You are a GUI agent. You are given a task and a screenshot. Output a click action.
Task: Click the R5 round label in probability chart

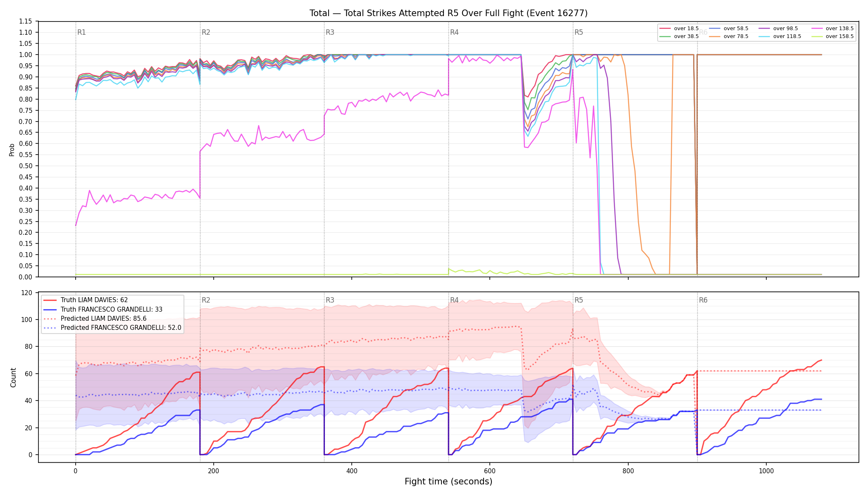(x=579, y=32)
